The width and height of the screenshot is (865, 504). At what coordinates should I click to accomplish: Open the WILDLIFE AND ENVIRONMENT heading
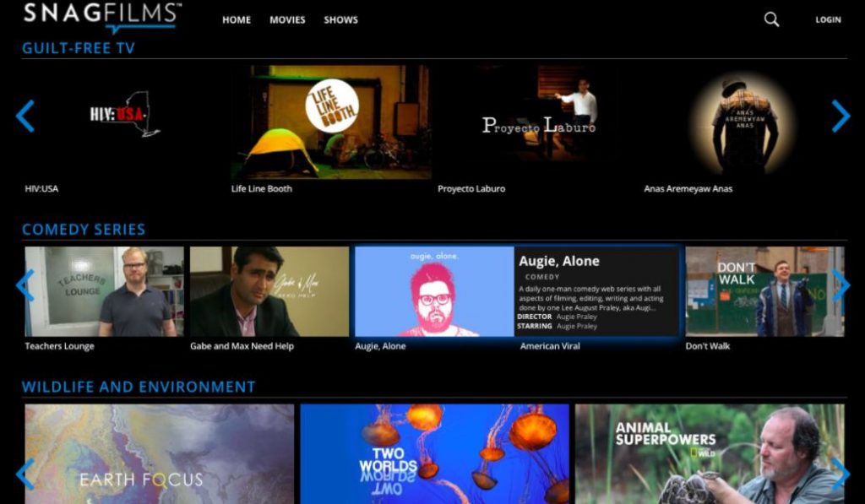click(139, 387)
